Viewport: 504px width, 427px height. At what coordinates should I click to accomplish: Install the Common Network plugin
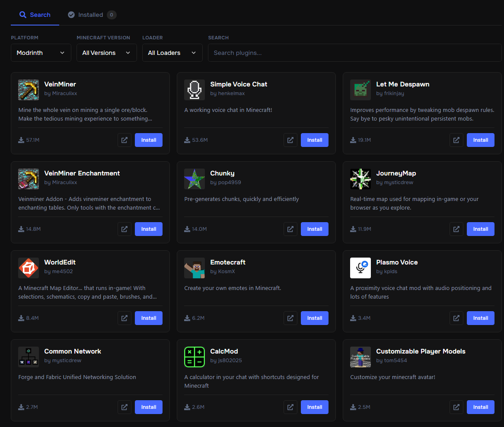coord(149,407)
